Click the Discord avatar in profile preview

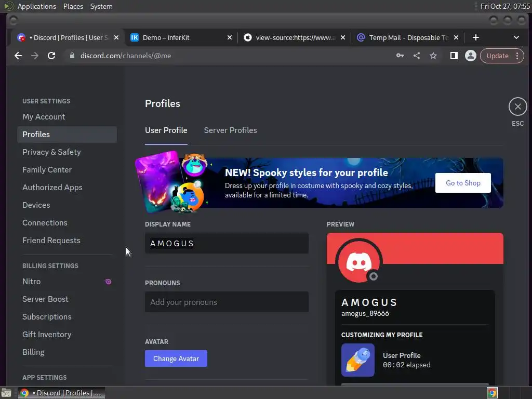[358, 262]
